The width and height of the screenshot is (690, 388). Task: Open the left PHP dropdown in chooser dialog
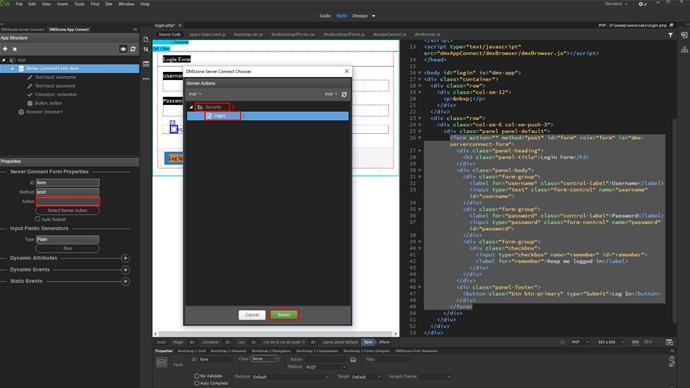pyautogui.click(x=195, y=94)
